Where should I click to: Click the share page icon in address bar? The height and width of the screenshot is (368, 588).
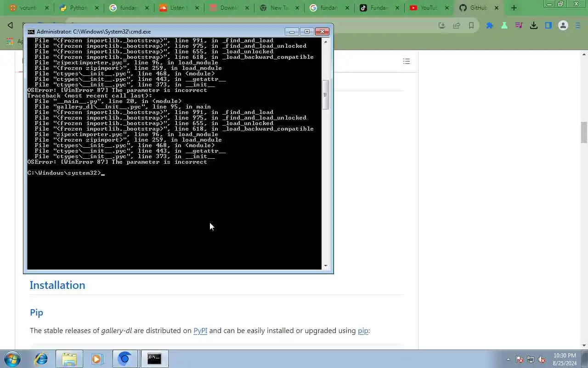tap(457, 26)
